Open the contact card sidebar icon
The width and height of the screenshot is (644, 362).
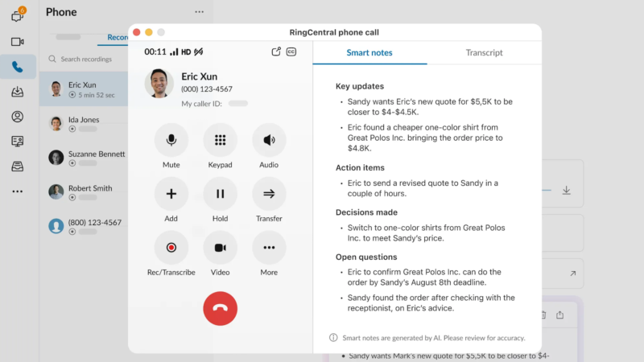(x=17, y=142)
